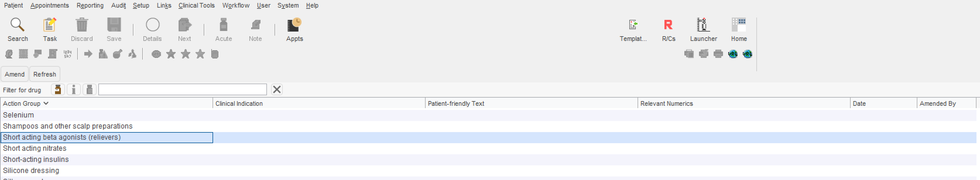Clear the drug filter with X button
This screenshot has height=180, width=980.
[277, 90]
